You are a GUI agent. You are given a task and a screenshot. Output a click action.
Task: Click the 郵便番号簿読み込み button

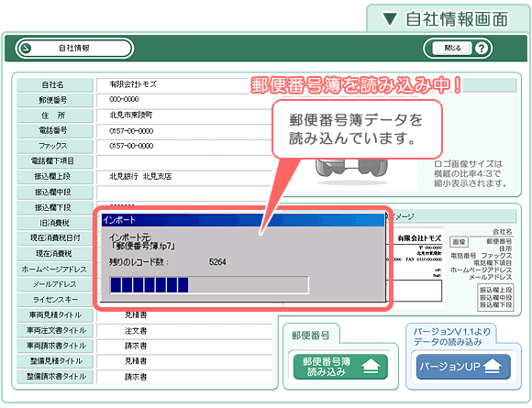click(340, 367)
